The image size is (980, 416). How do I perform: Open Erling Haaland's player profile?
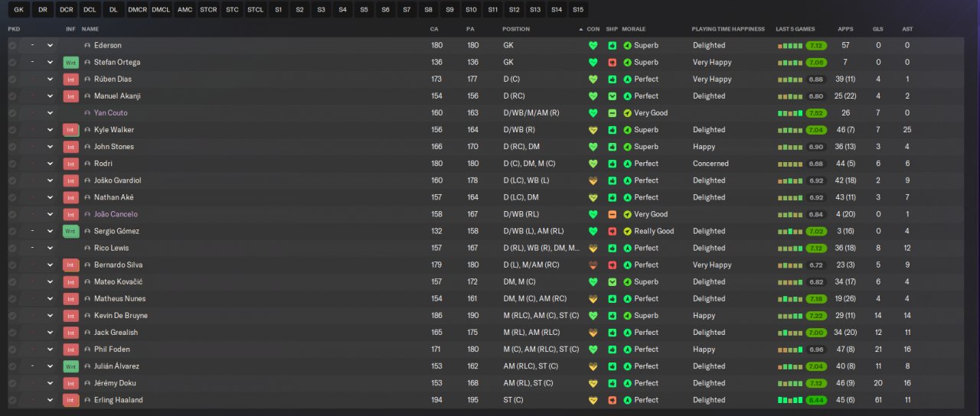[119, 400]
